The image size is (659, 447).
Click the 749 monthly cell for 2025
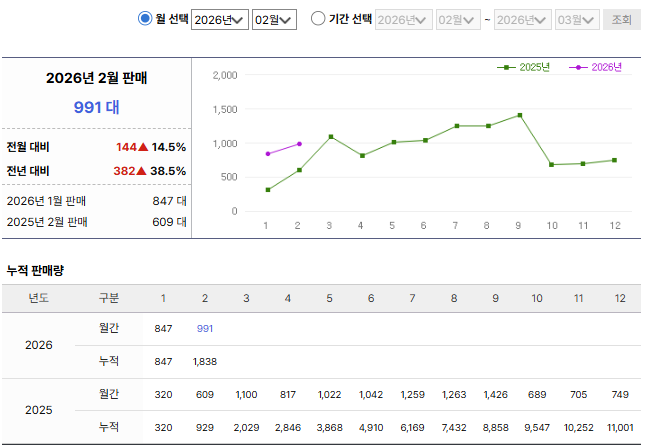620,394
